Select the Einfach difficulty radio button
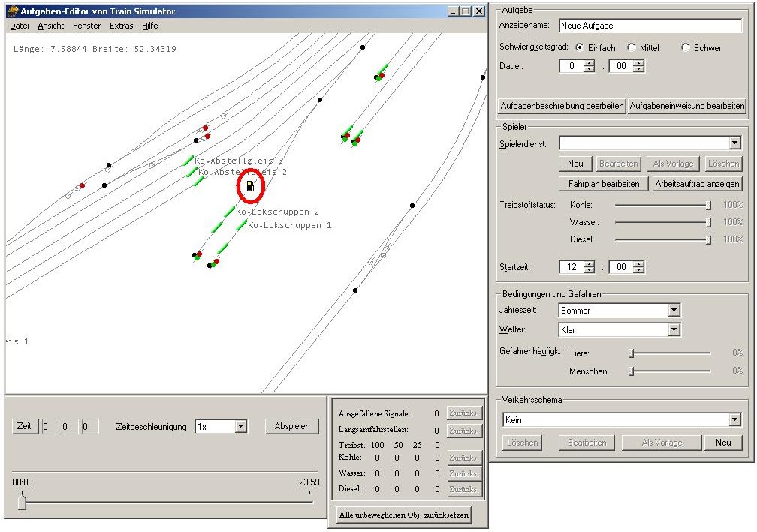 point(580,47)
